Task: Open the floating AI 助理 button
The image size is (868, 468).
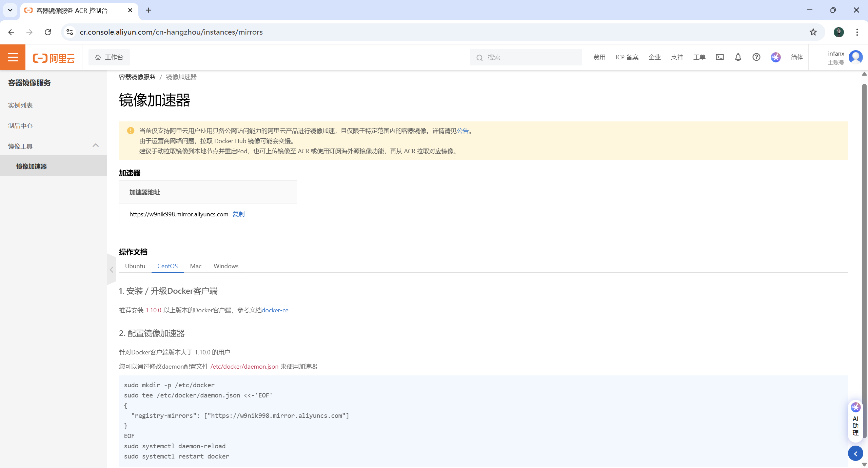Action: click(855, 421)
